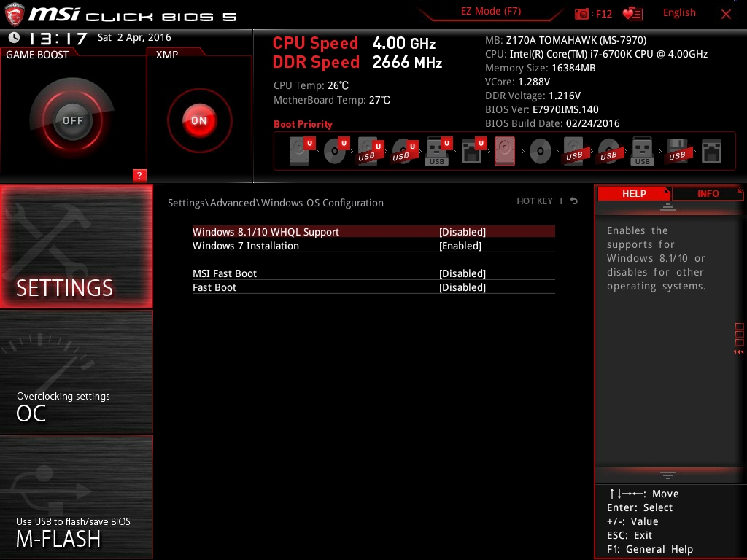
Task: Click the clock icon beside the time
Action: (15, 37)
